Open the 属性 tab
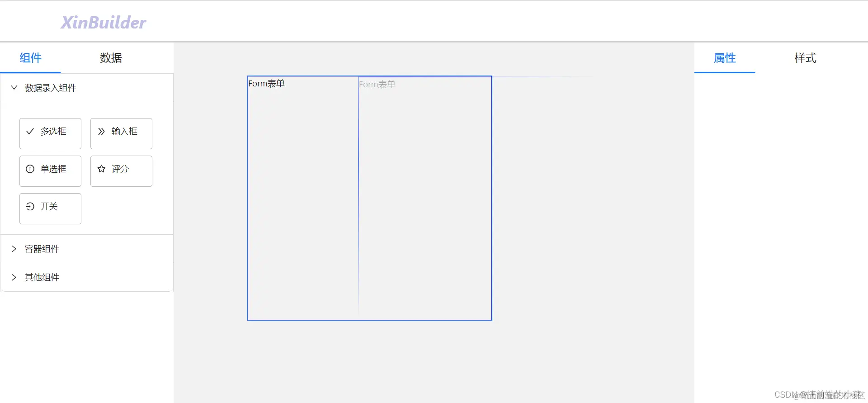Screen dimensions: 868x403 (725, 58)
